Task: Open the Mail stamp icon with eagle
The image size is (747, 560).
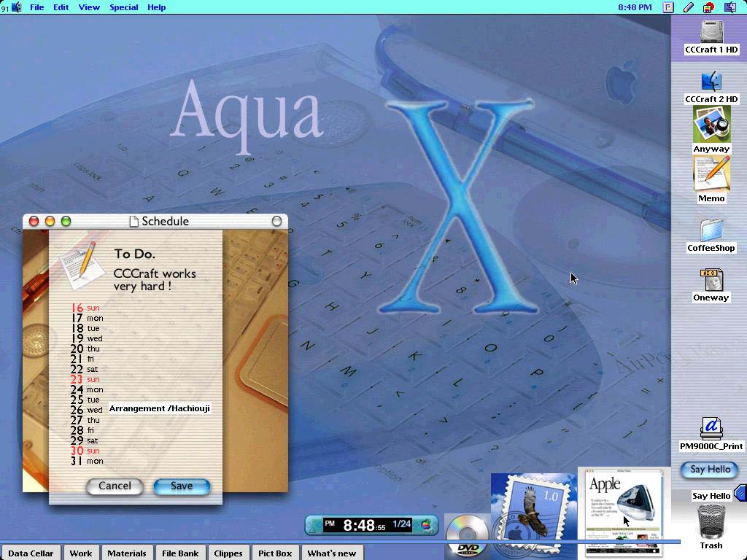Action: tap(533, 516)
